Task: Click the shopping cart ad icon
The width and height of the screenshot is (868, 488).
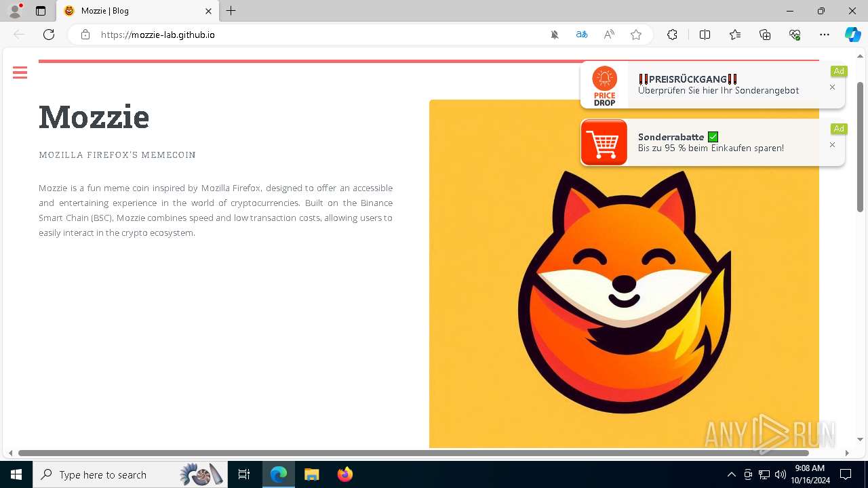Action: click(x=604, y=142)
